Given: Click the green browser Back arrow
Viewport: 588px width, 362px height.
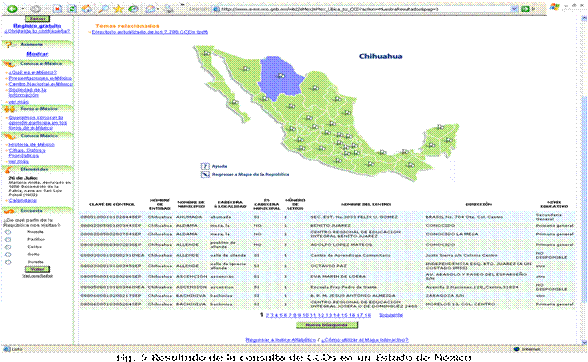Looking at the screenshot, I should [12, 9].
